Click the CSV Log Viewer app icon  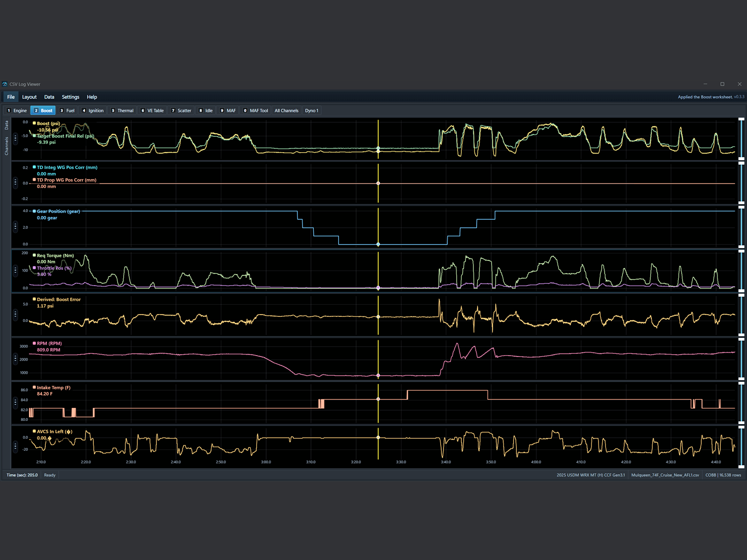(x=5, y=84)
